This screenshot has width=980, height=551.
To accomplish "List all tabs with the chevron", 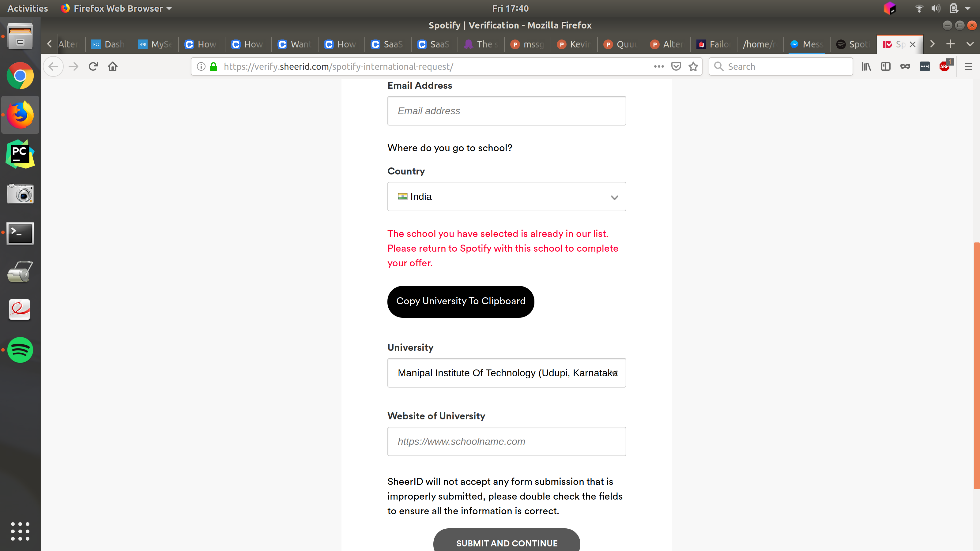I will [970, 44].
